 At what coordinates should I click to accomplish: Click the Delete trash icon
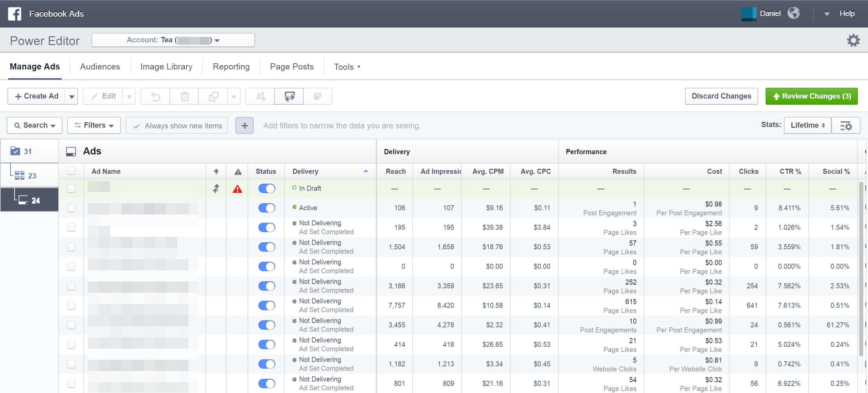click(x=184, y=96)
